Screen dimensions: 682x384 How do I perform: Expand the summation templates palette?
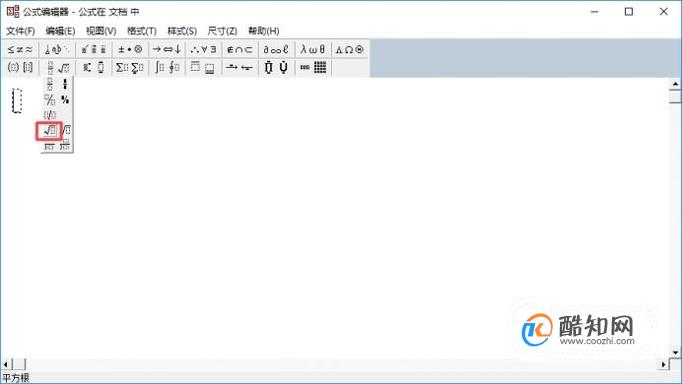(130, 67)
